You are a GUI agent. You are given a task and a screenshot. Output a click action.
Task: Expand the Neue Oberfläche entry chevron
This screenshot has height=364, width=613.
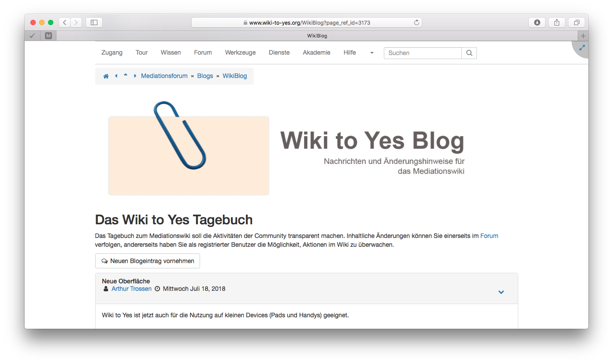501,292
